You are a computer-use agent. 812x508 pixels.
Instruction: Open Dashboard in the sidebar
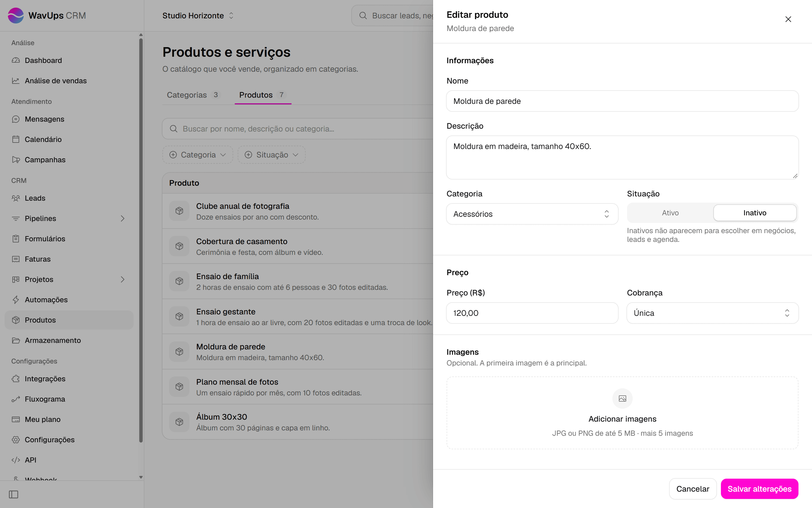(x=69, y=60)
